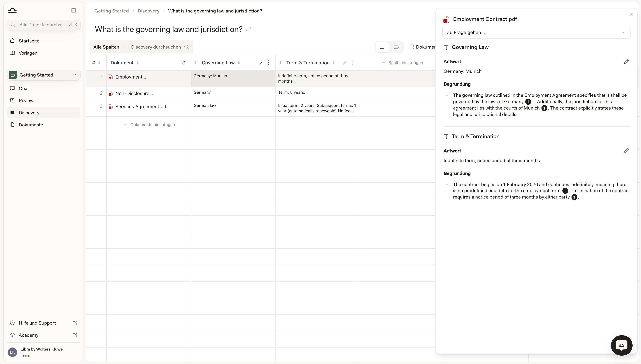Screen dimensions: 641x364
Task: Focus the Alle Projekte durchsuchen search field
Action: 44,25
